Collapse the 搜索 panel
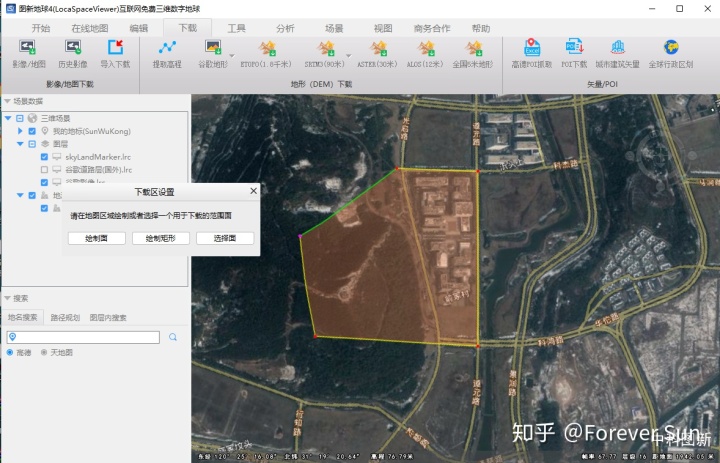Viewport: 720px width, 463px height. pyautogui.click(x=7, y=298)
